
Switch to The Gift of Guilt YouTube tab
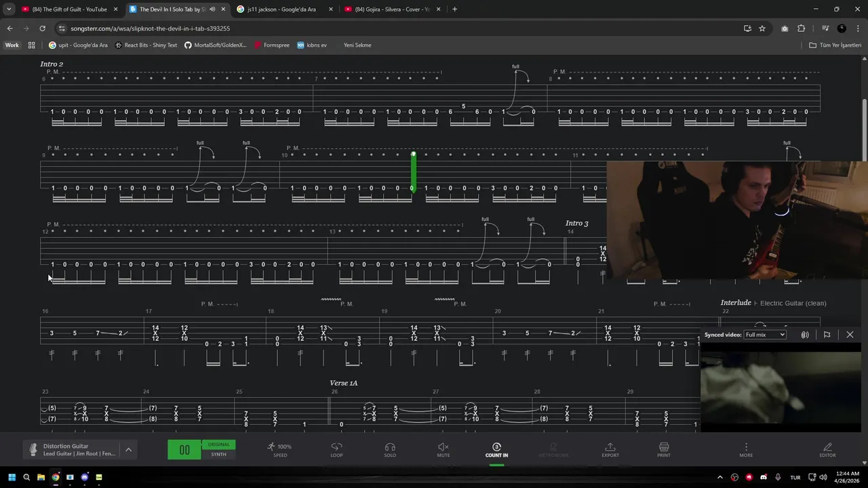coord(70,9)
